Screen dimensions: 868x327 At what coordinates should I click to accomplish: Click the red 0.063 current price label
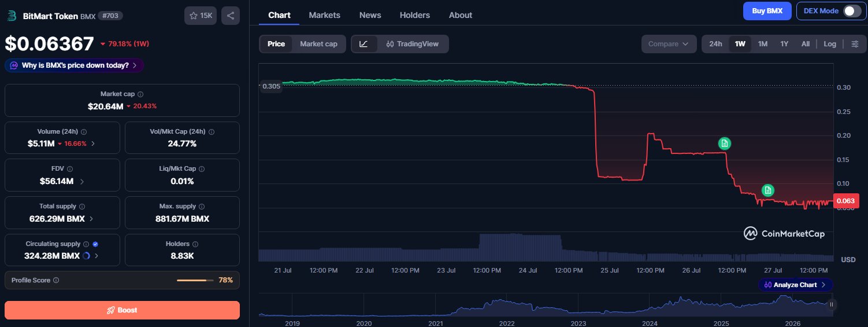pyautogui.click(x=846, y=201)
